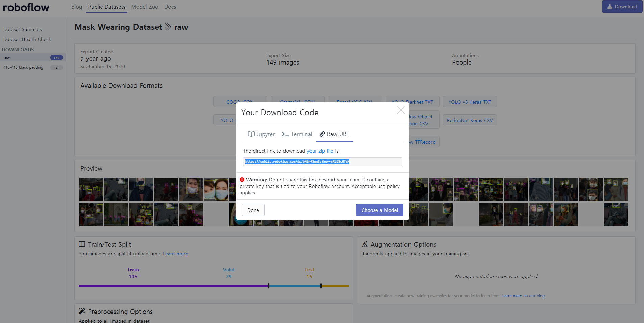Choose RetinaNet Keras CSV format

pos(470,120)
